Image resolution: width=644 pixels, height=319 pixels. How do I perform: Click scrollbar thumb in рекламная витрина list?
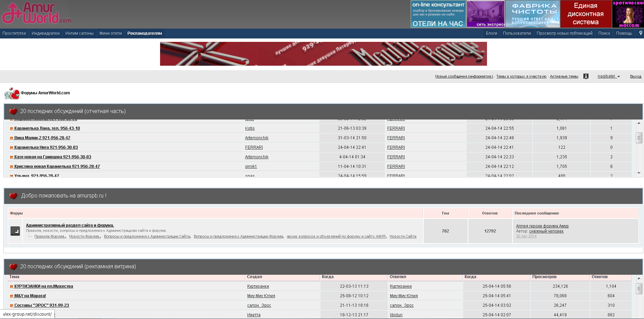click(x=639, y=289)
